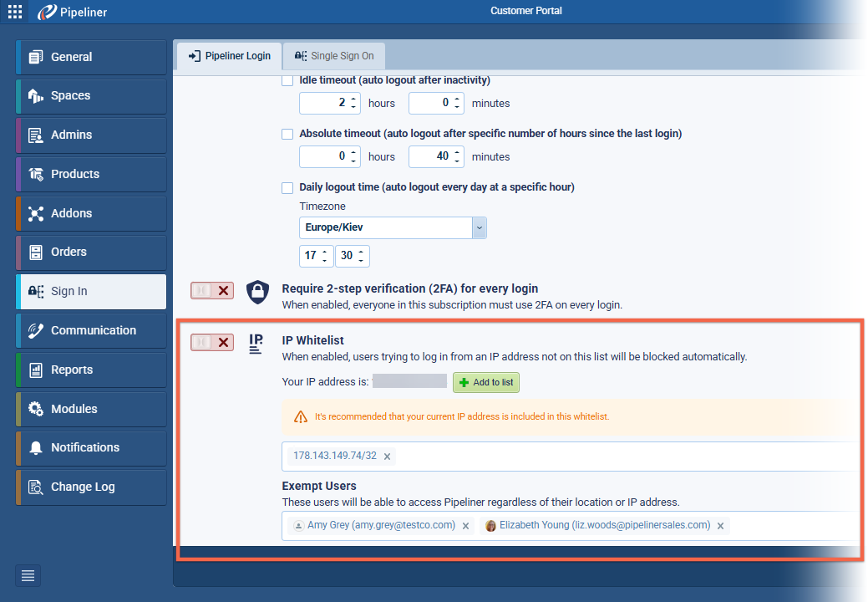Viewport: 868px width, 602px height.
Task: Remove Amy Grey from exempt users
Action: [465, 526]
